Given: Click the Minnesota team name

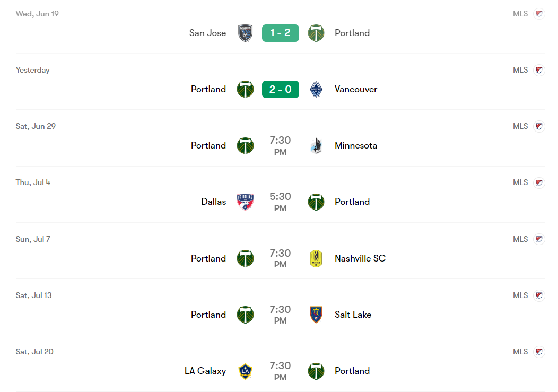Looking at the screenshot, I should pyautogui.click(x=356, y=145).
